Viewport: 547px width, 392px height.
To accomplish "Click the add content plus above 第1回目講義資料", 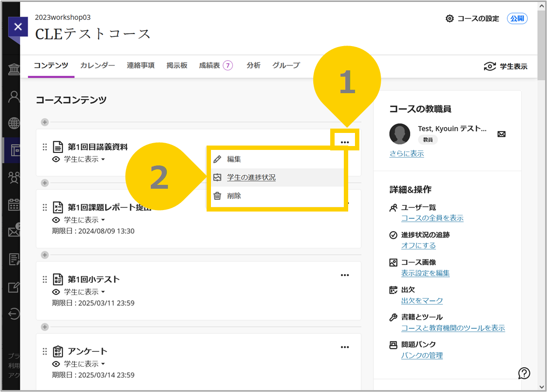I will [x=45, y=122].
